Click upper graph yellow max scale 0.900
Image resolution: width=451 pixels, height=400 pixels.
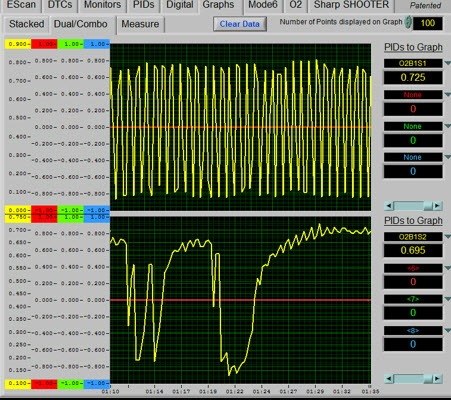(18, 44)
